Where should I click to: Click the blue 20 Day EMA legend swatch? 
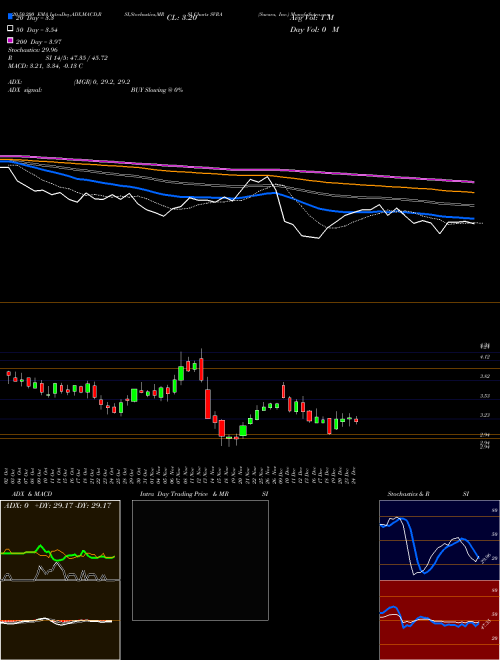pyautogui.click(x=10, y=16)
